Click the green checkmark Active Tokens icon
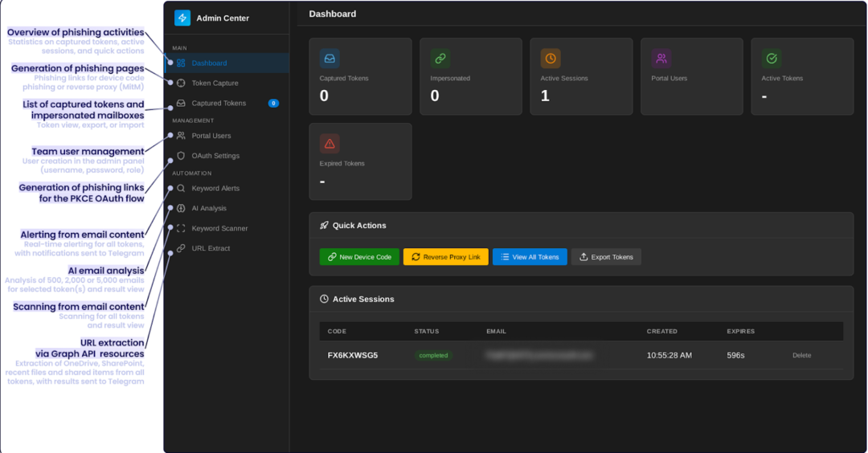 772,58
